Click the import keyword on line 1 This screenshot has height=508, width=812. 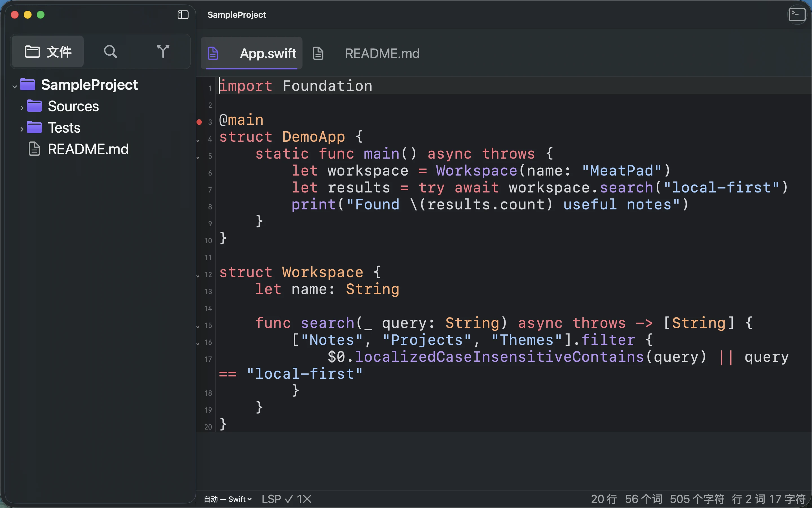[x=246, y=86]
